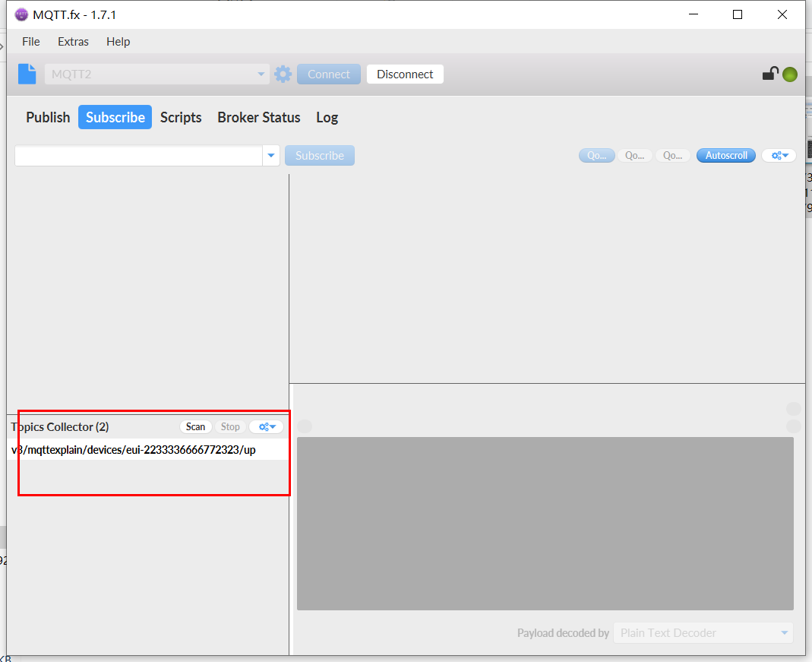Click the MQTT.fx app logo in title bar
The image size is (812, 662).
(21, 14)
